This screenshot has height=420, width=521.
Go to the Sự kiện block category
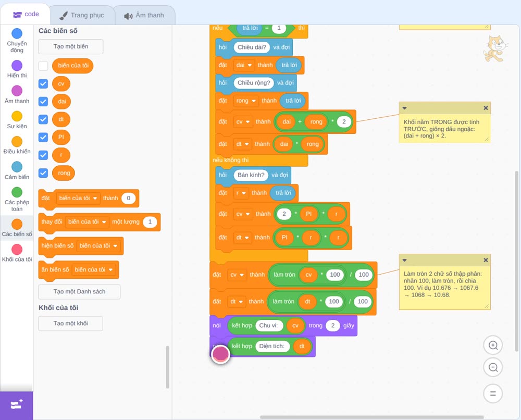17,120
